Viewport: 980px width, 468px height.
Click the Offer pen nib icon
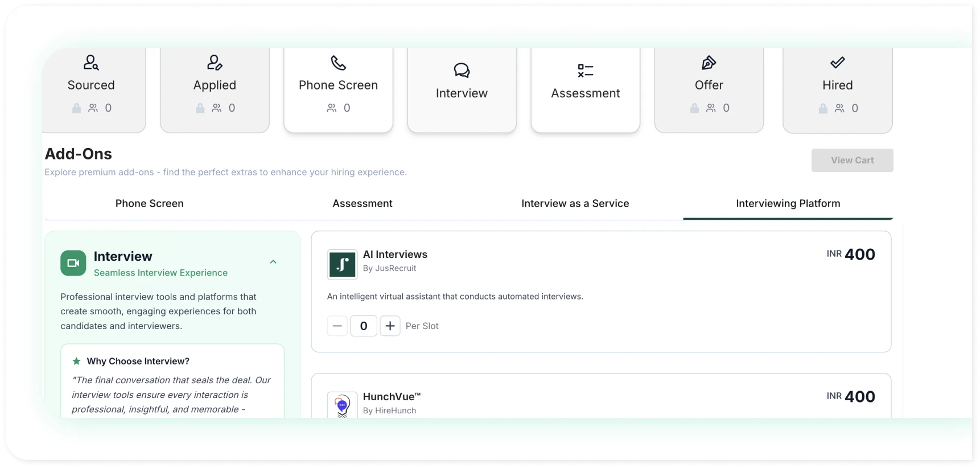click(709, 63)
